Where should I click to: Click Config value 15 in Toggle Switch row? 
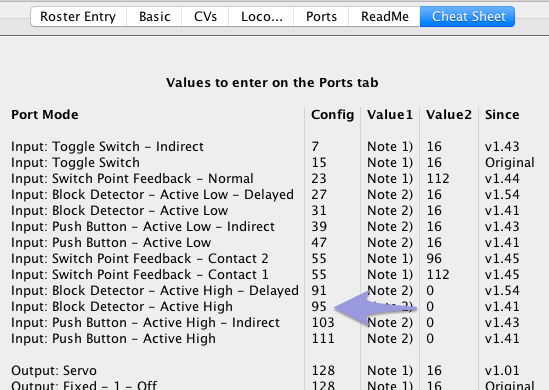click(319, 162)
